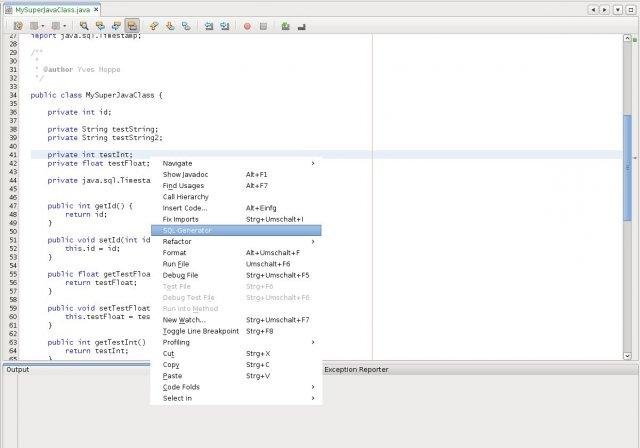Click the Toggle Bookmark icon
Viewport: 640px width, 448px height.
(186, 26)
